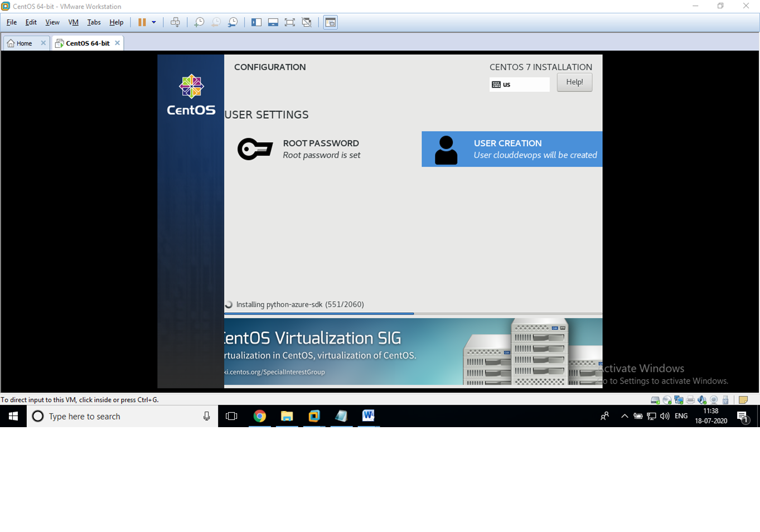The height and width of the screenshot is (532, 760).
Task: Toggle full screen mode from the toolbar
Action: point(289,22)
